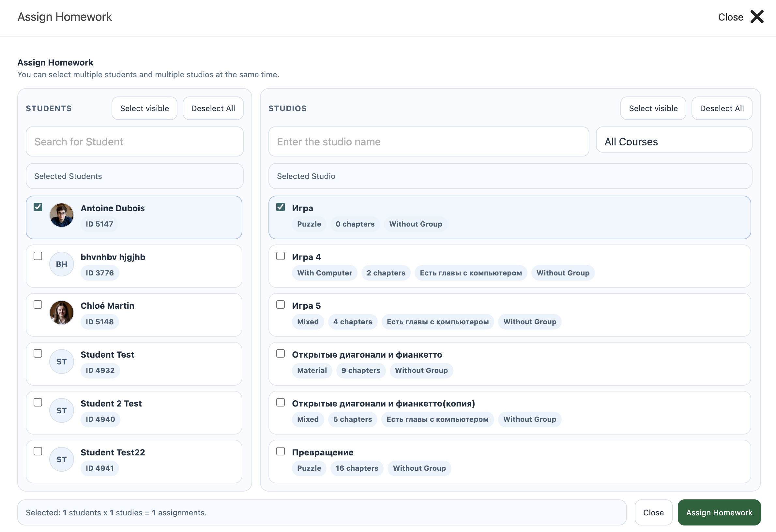Expand the Selected Studio section
Screen dimensions: 776x532
pyautogui.click(x=510, y=176)
